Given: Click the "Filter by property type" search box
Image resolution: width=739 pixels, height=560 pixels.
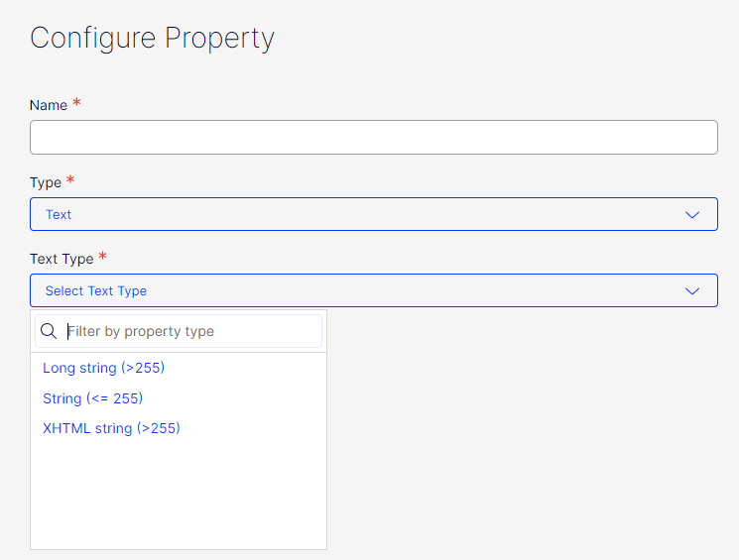Looking at the screenshot, I should (x=188, y=331).
